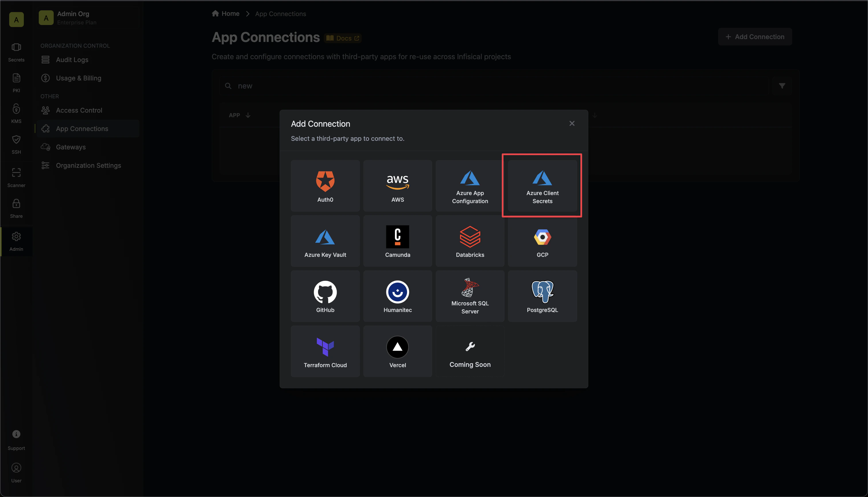Choose the AWS connection tile

click(x=397, y=186)
